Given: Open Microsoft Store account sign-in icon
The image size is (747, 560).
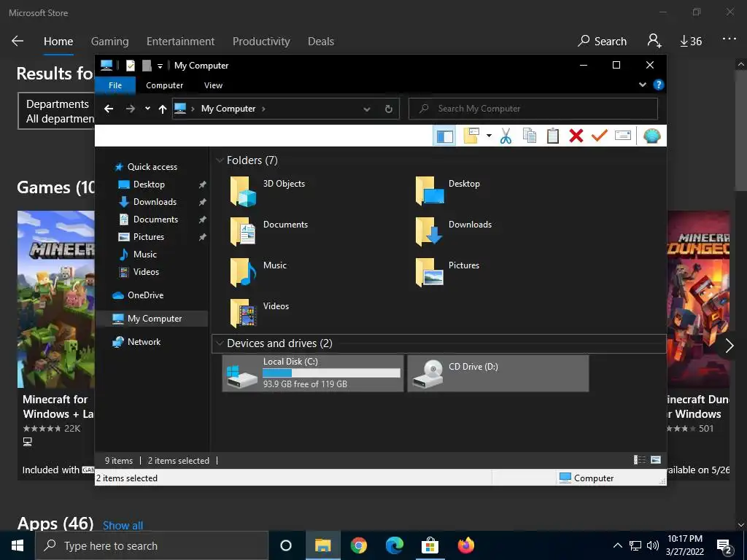Looking at the screenshot, I should (x=654, y=41).
